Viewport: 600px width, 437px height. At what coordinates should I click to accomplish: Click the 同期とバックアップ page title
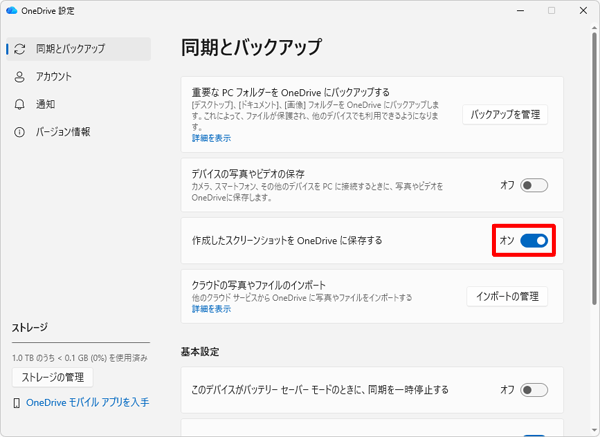(251, 47)
